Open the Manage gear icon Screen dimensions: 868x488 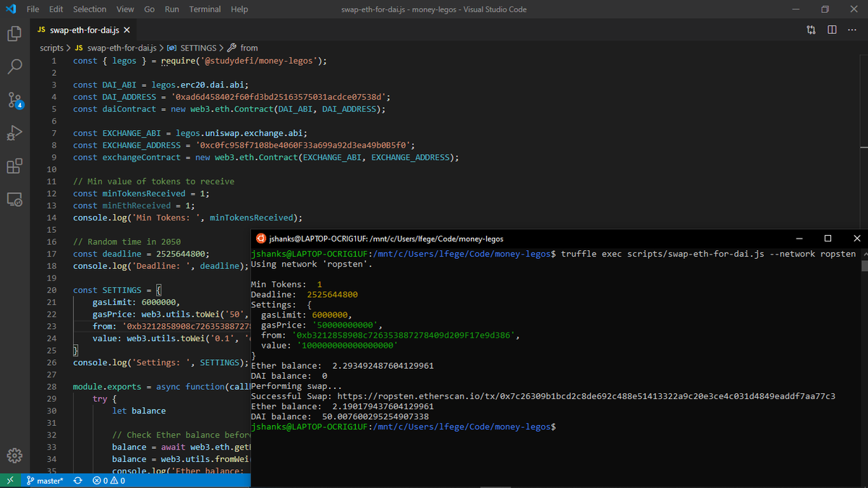(14, 455)
